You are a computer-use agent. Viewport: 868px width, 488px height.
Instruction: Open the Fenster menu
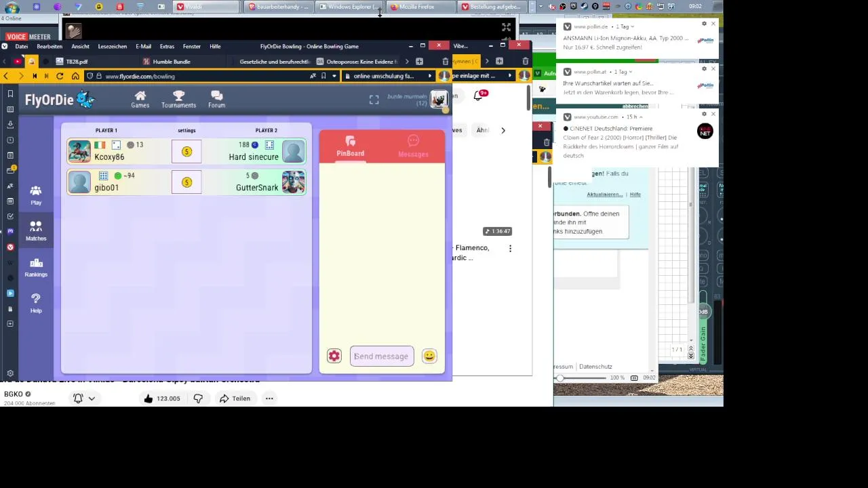(191, 46)
